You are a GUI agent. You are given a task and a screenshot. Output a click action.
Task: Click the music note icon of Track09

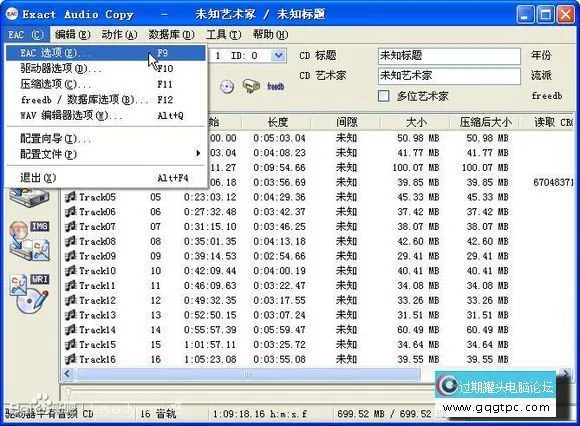(70, 256)
